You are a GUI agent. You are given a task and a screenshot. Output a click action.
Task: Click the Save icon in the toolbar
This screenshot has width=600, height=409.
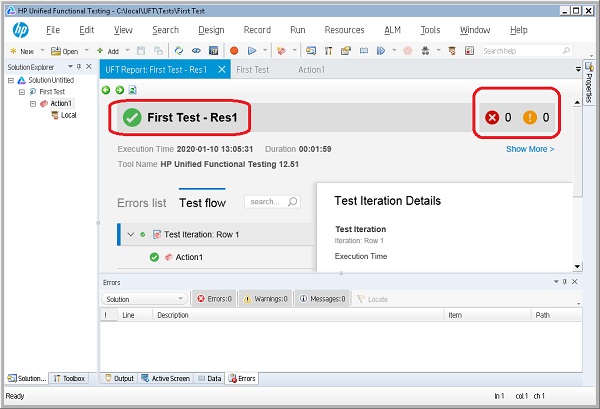[141, 51]
